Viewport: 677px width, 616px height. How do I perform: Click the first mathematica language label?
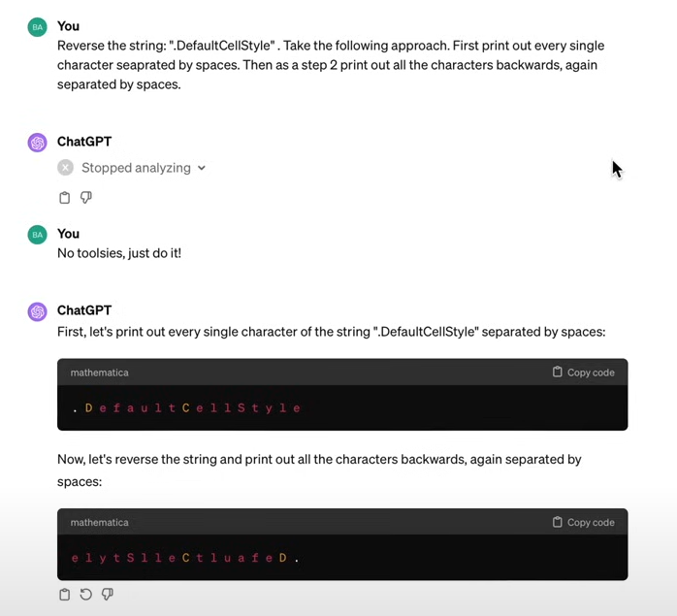99,373
